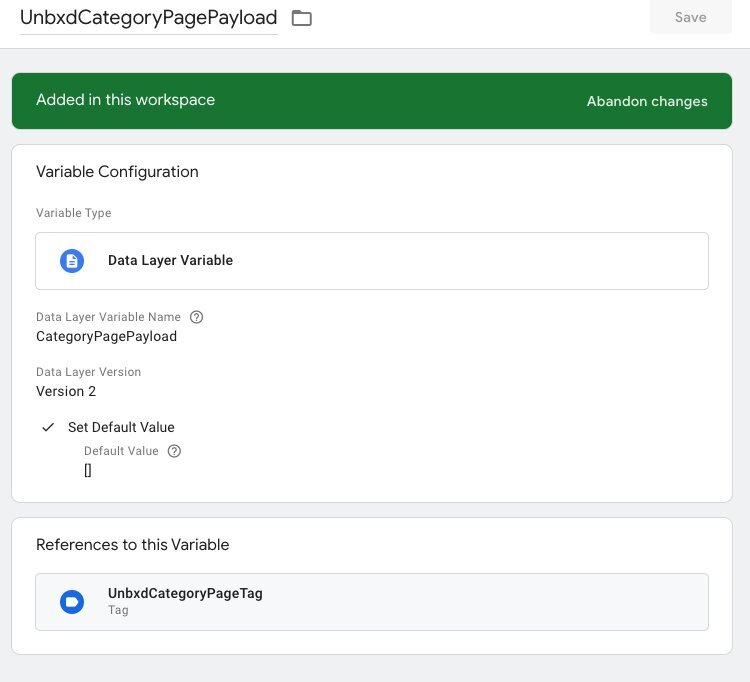
Task: Click the CategoryPagePayload variable name value
Action: pos(106,336)
